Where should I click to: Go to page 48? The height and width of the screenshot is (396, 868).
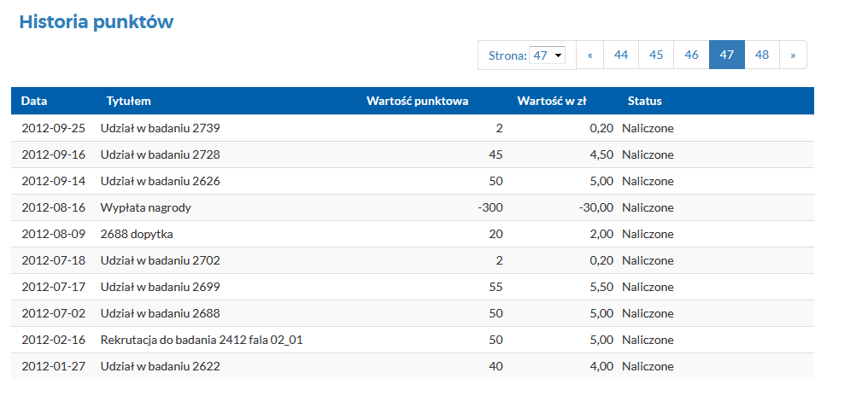point(762,55)
